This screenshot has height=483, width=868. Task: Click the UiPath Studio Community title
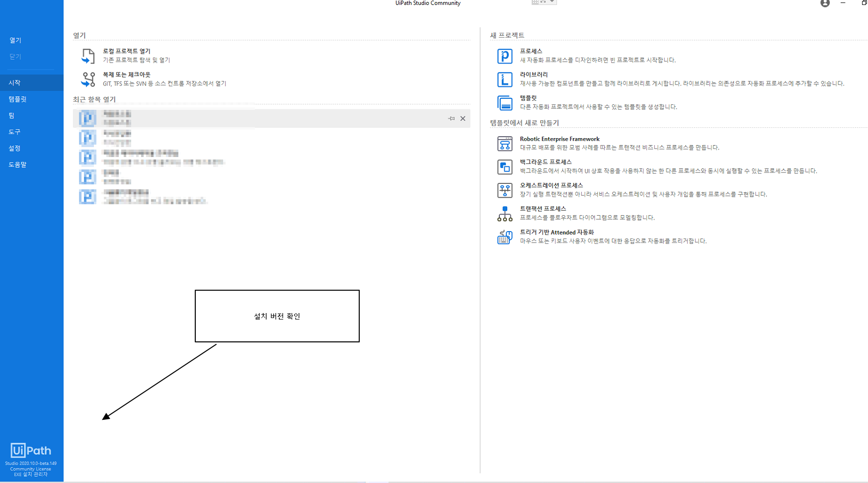(x=428, y=3)
